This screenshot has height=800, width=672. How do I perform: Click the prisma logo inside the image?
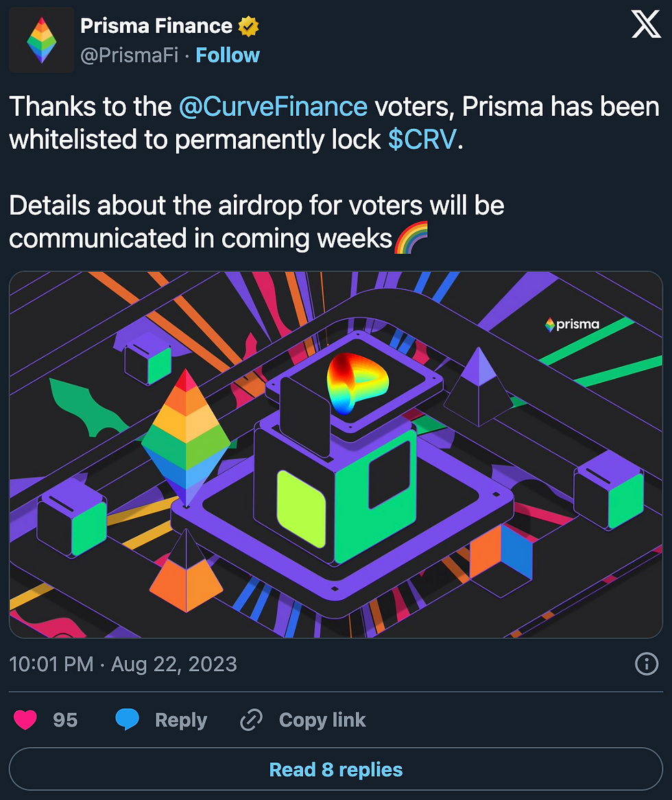(572, 324)
